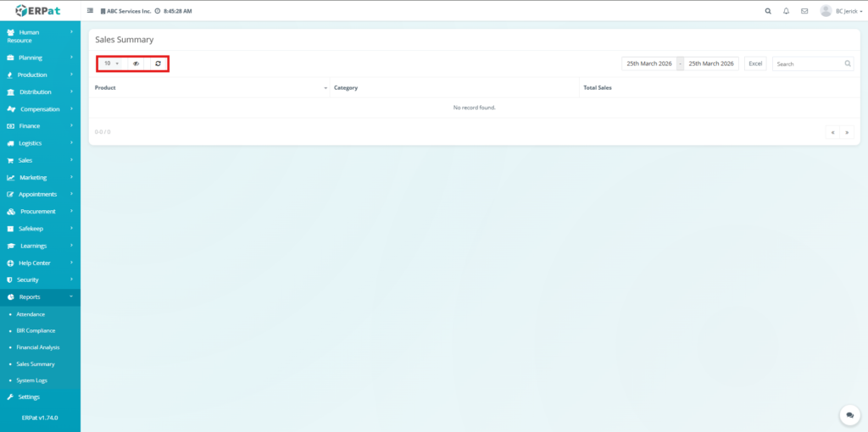
Task: Go to the next page arrow
Action: click(846, 132)
